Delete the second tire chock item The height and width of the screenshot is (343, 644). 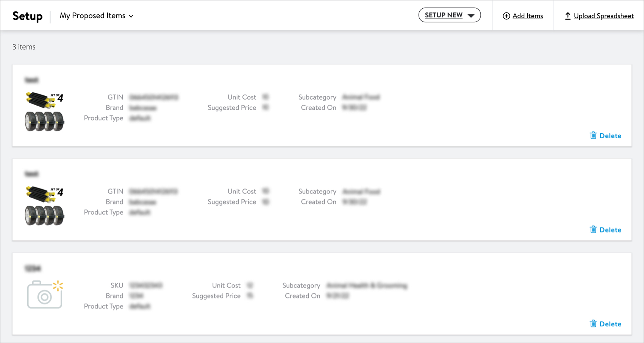(x=605, y=230)
